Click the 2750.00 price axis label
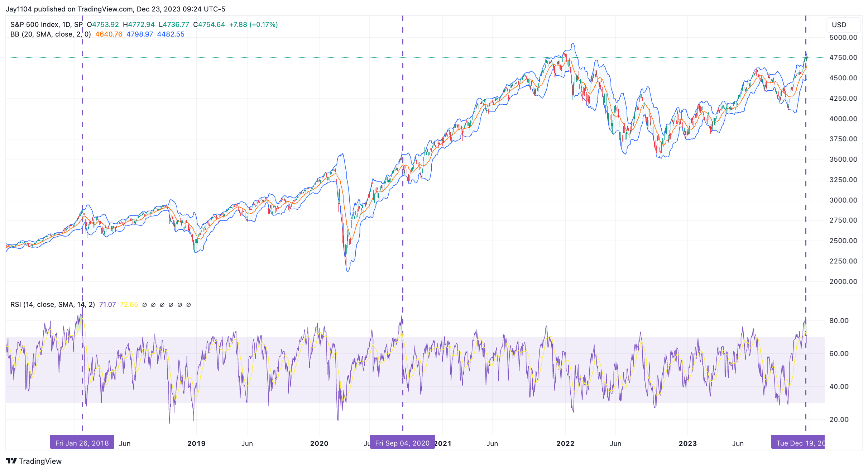 click(843, 220)
